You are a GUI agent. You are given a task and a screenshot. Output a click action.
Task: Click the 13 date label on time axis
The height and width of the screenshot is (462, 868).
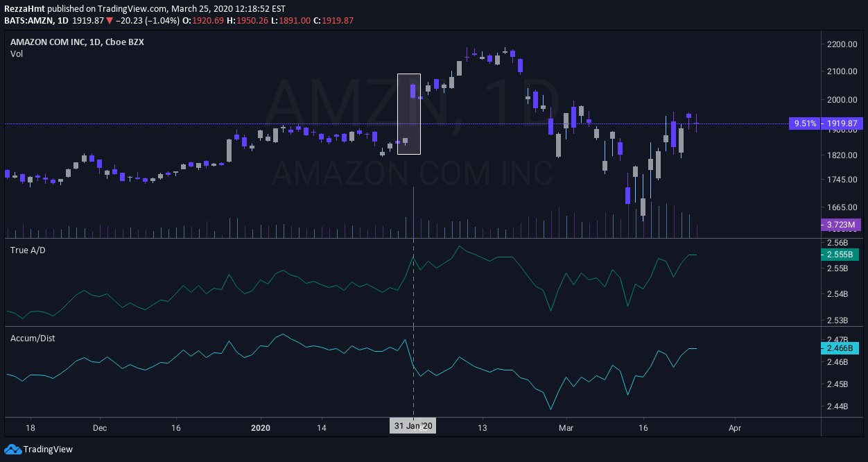[x=483, y=428]
